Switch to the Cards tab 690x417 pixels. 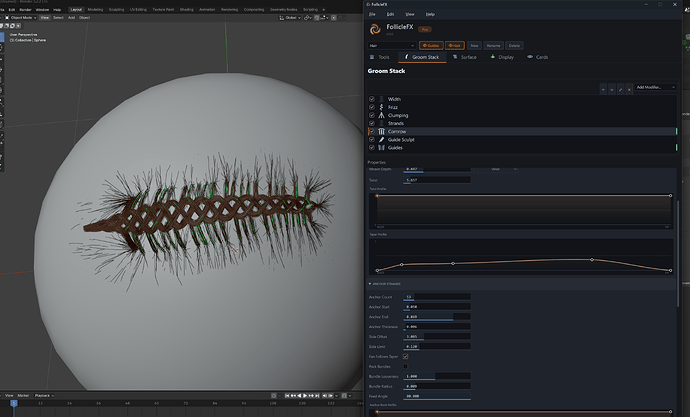[x=538, y=57]
